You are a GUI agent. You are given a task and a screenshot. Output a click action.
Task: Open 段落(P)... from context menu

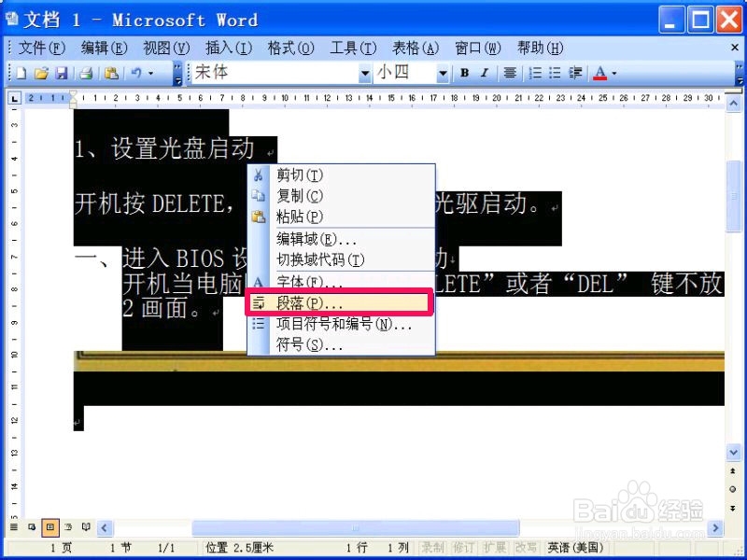[x=341, y=302]
